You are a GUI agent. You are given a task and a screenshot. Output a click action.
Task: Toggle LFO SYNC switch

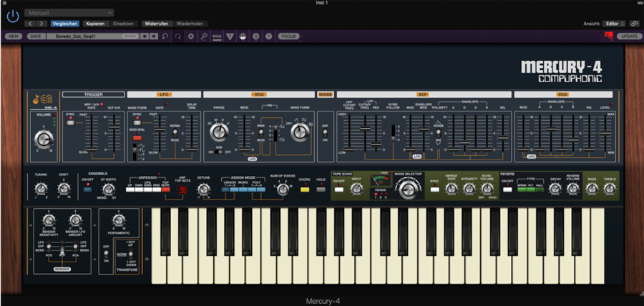(x=137, y=122)
